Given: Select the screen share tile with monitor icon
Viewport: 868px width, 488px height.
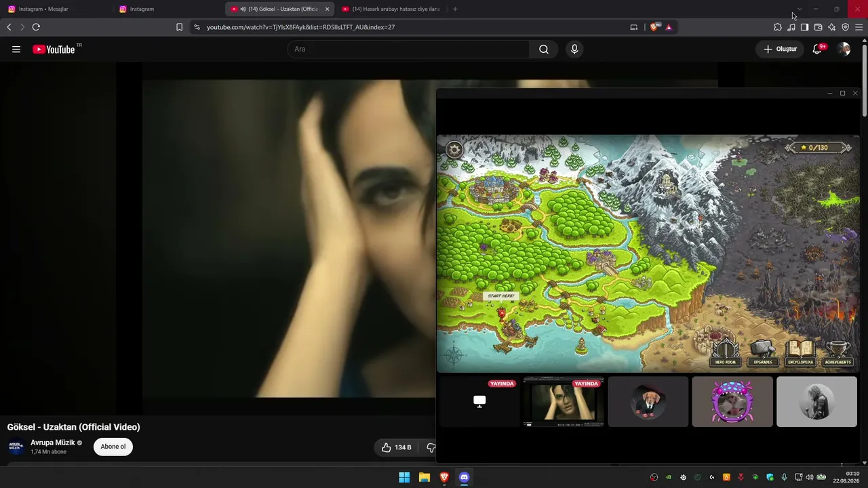Looking at the screenshot, I should (x=479, y=401).
